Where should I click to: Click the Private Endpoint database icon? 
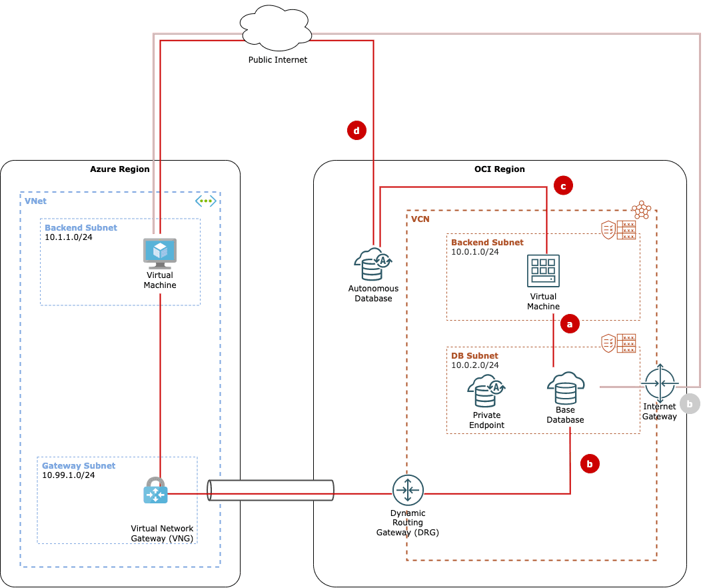[x=486, y=391]
